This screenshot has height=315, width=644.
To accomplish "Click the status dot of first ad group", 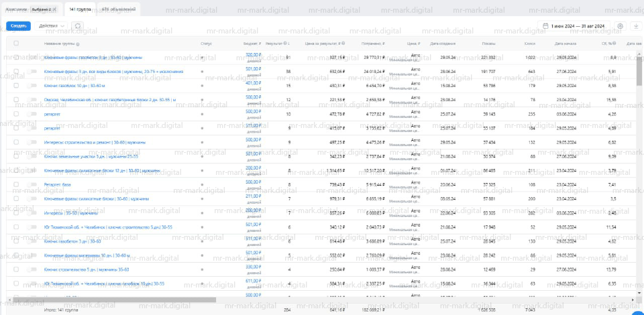I will [202, 58].
